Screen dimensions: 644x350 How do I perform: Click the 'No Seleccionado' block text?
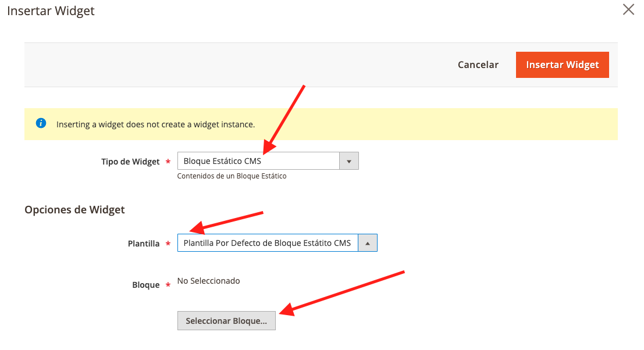click(x=209, y=281)
